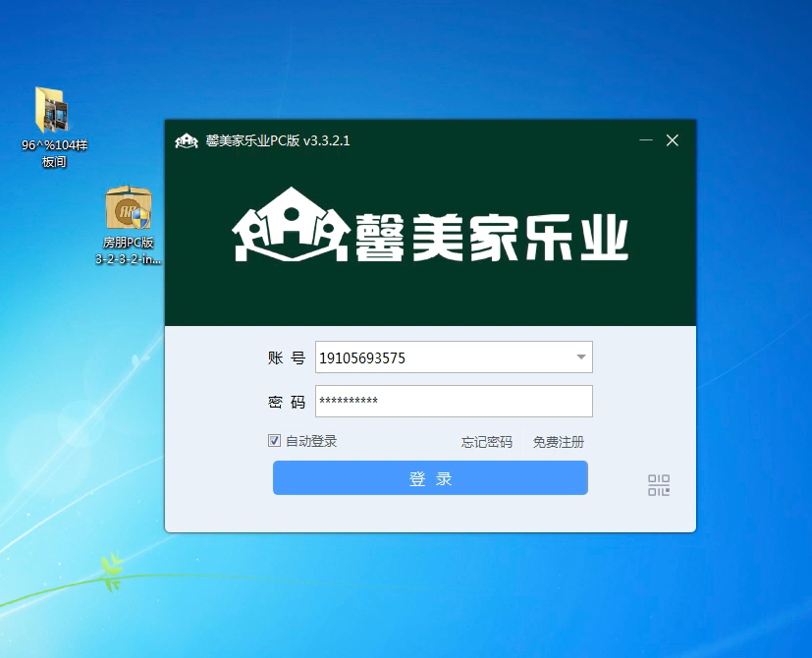Open the 免费注册 link
Image resolution: width=812 pixels, height=658 pixels.
pyautogui.click(x=559, y=442)
